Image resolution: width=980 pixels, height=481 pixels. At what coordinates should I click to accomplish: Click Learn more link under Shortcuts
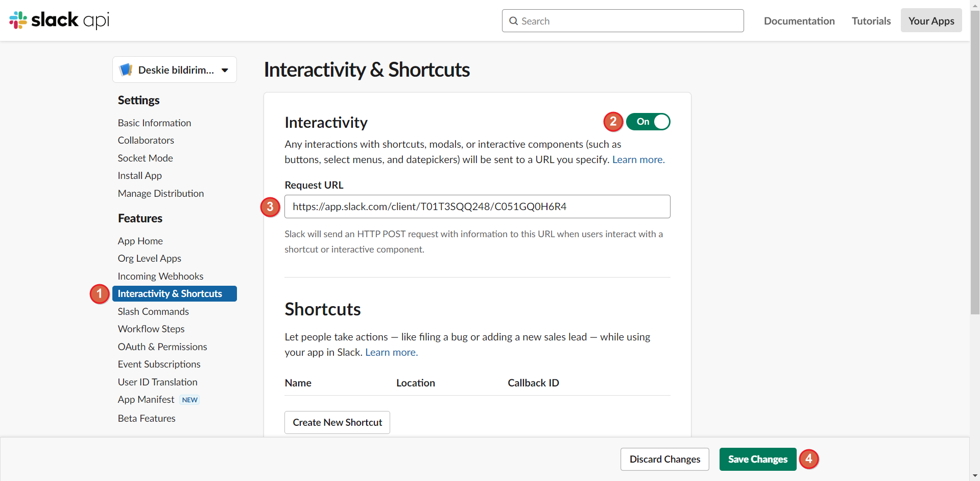pos(391,352)
